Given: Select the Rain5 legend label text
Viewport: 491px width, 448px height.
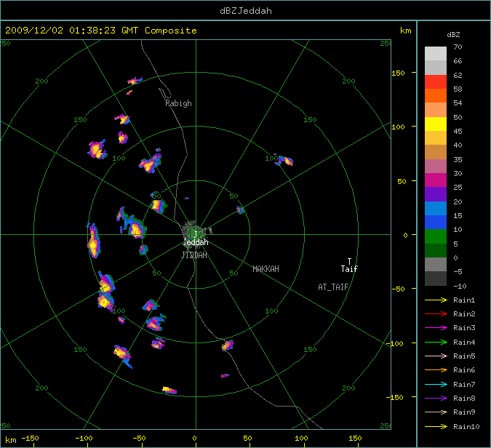Looking at the screenshot, I should point(464,356).
